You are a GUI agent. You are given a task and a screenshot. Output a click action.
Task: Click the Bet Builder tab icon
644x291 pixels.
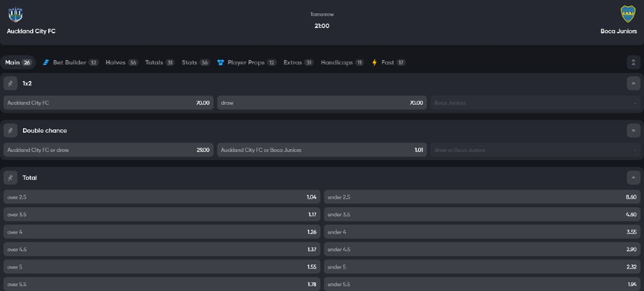46,62
